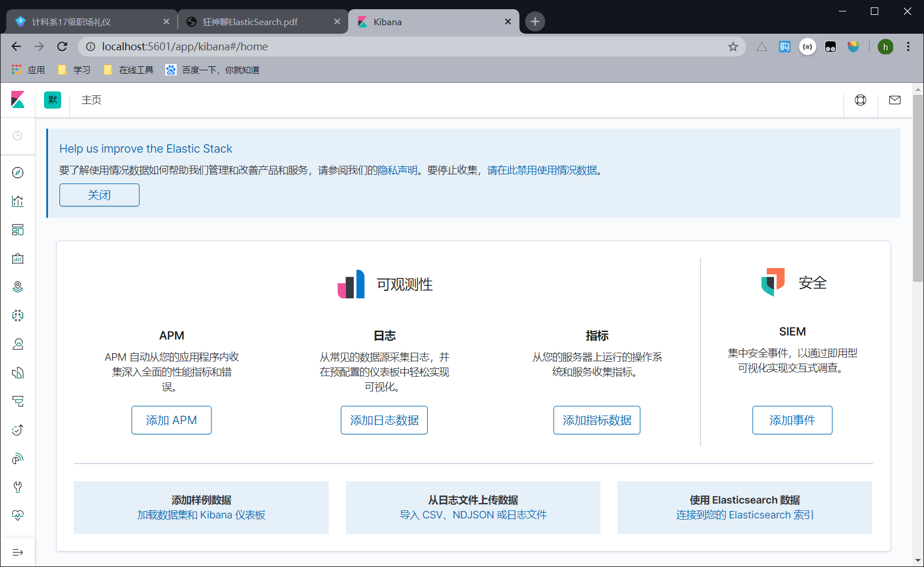Open the 在线工具 bookmarks folder
The image size is (924, 567).
[x=128, y=70]
